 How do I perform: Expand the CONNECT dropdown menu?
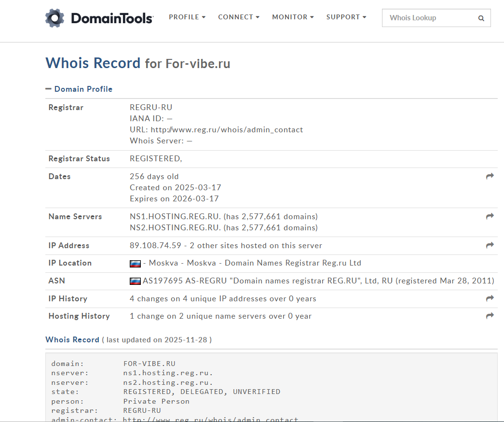(239, 17)
